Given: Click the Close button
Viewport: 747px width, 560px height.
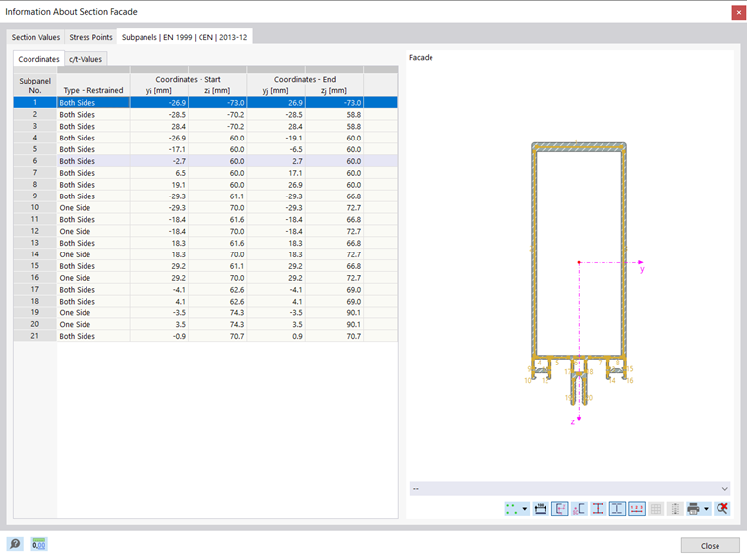Looking at the screenshot, I should [x=710, y=545].
